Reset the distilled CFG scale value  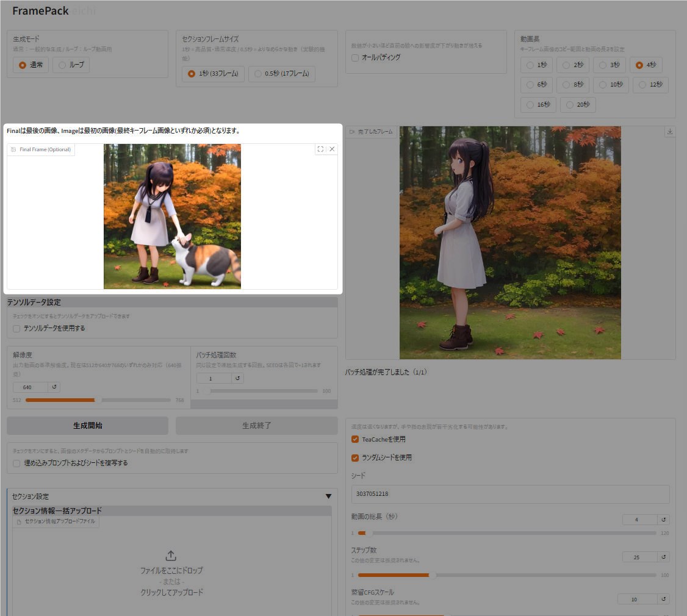click(x=664, y=599)
